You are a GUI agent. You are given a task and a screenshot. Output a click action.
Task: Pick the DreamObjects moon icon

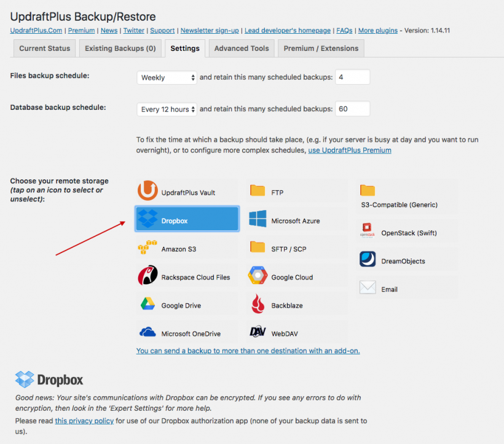[x=368, y=259]
